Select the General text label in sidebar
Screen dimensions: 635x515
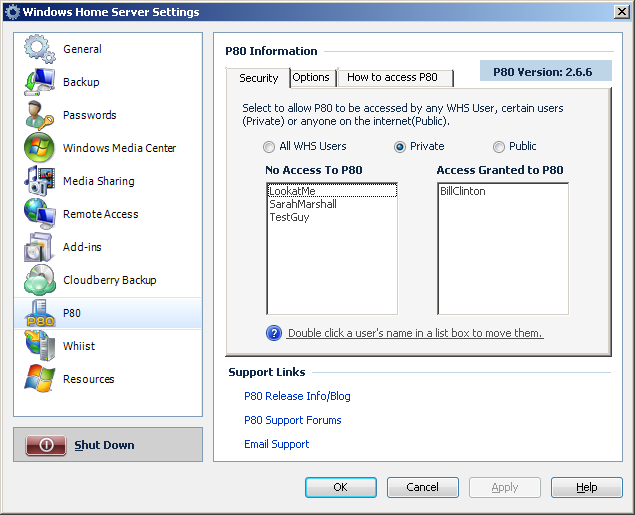click(82, 49)
